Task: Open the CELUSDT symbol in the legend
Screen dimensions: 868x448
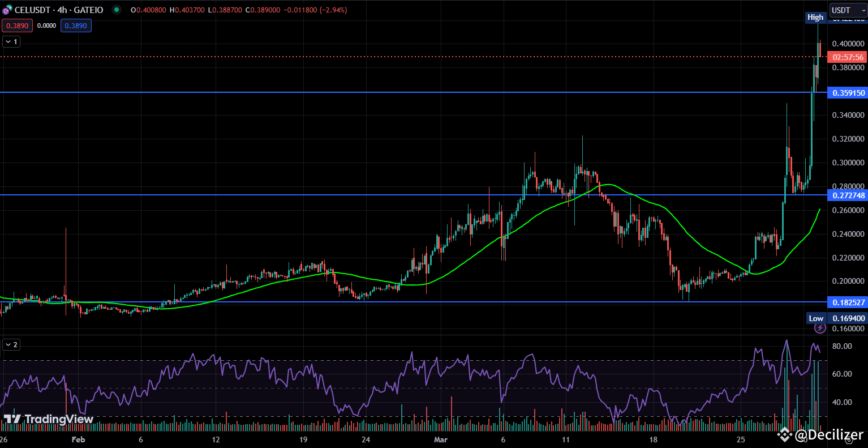Action: (x=32, y=10)
